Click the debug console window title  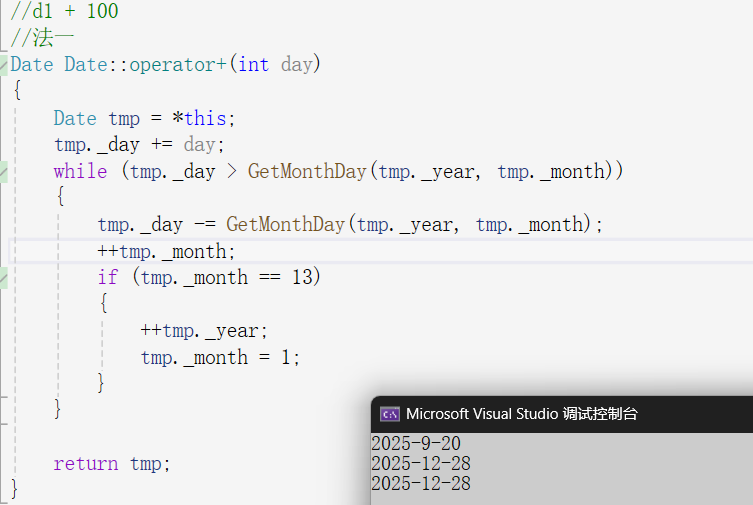point(522,414)
